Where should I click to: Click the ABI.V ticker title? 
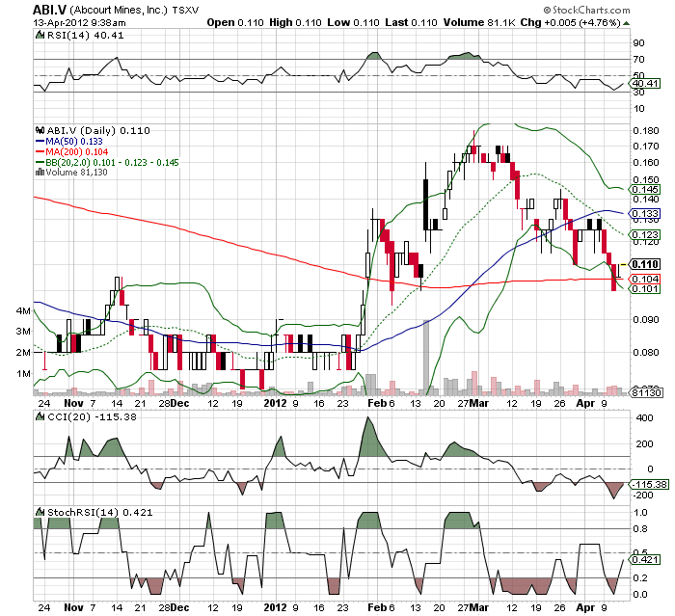point(49,10)
